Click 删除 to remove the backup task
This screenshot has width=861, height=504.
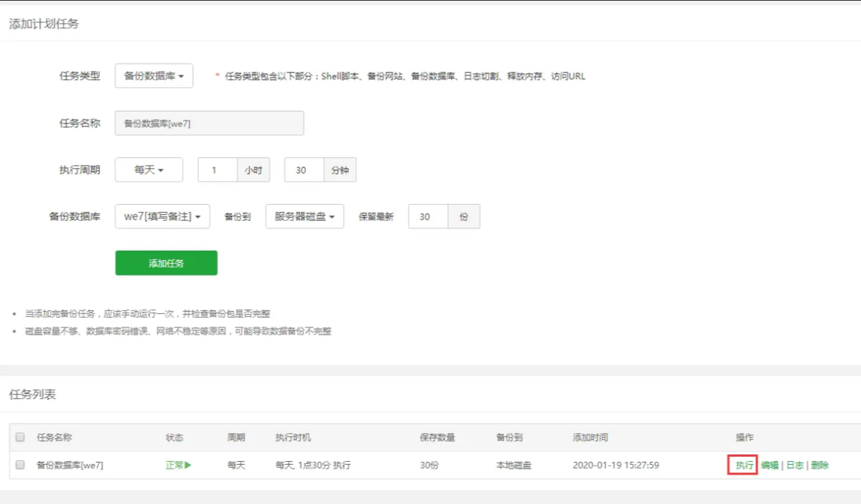pos(820,466)
